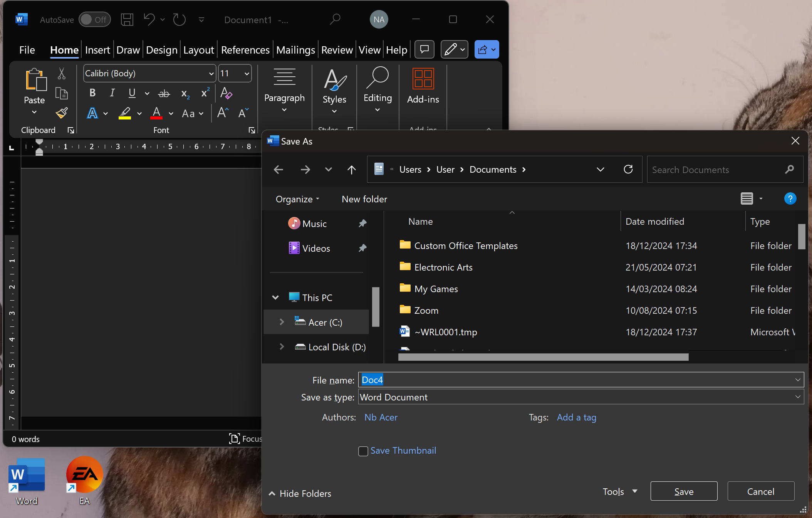Click the Save button

[684, 491]
